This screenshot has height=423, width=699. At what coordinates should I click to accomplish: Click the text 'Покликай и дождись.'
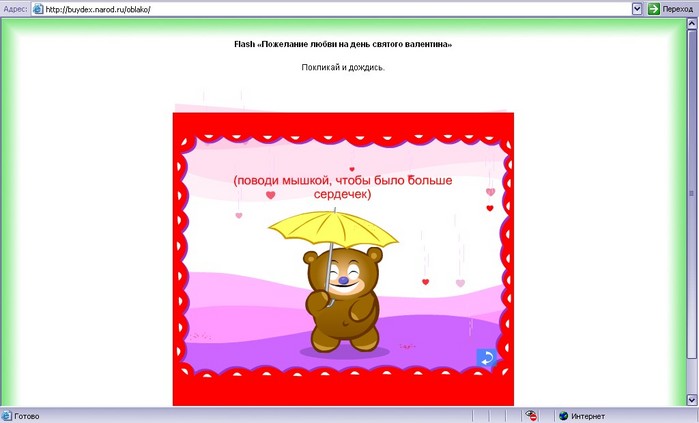[343, 67]
